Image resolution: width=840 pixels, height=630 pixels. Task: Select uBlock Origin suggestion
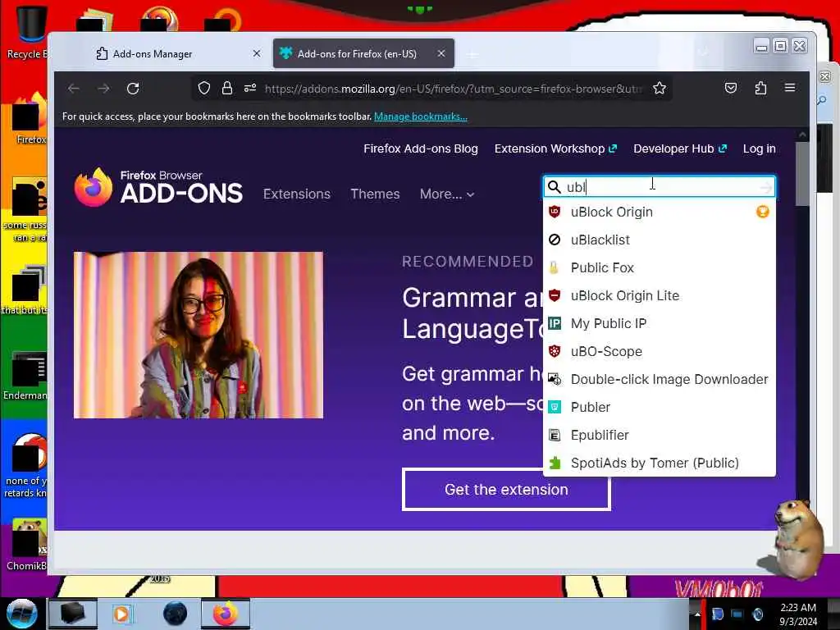pyautogui.click(x=660, y=212)
